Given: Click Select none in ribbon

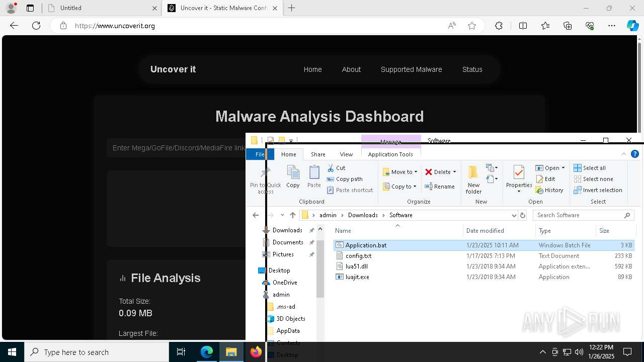Looking at the screenshot, I should [593, 179].
